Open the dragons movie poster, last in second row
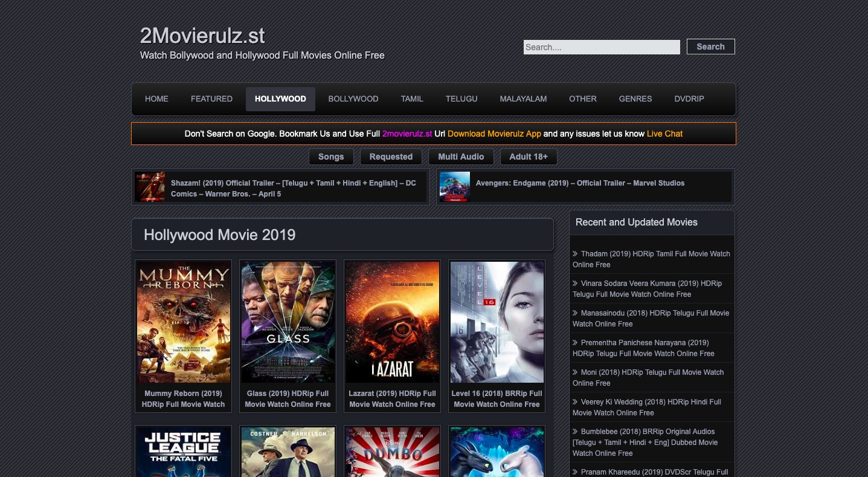 click(x=497, y=452)
